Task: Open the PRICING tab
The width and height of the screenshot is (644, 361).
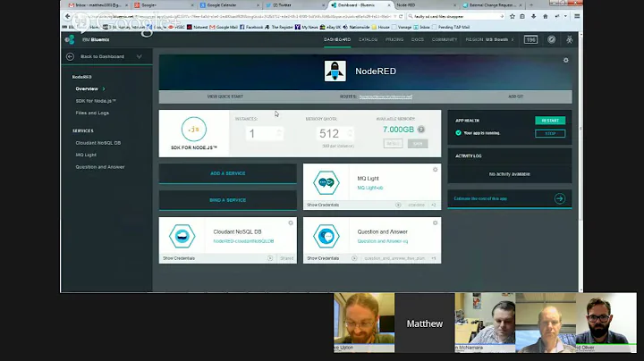Action: [394, 40]
